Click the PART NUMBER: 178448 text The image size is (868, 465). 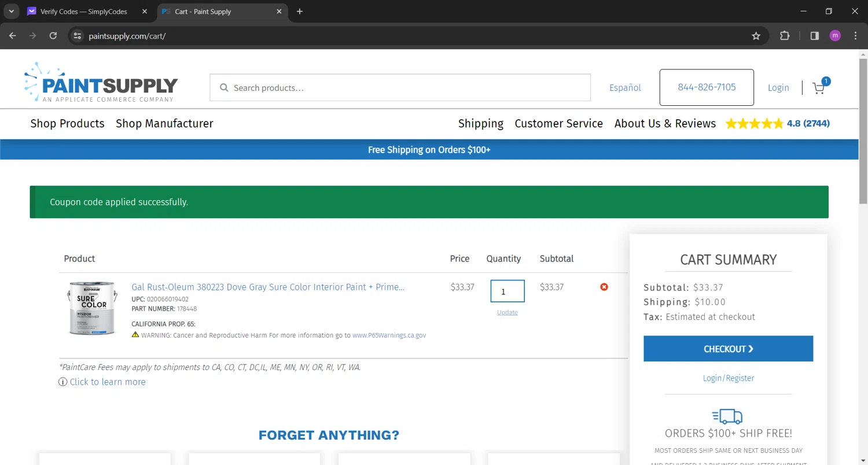tap(164, 309)
